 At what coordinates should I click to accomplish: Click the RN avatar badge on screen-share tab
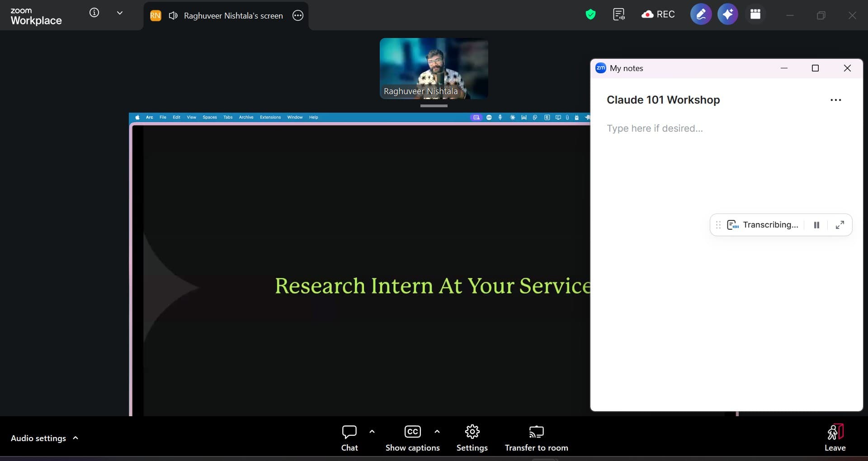click(x=156, y=15)
